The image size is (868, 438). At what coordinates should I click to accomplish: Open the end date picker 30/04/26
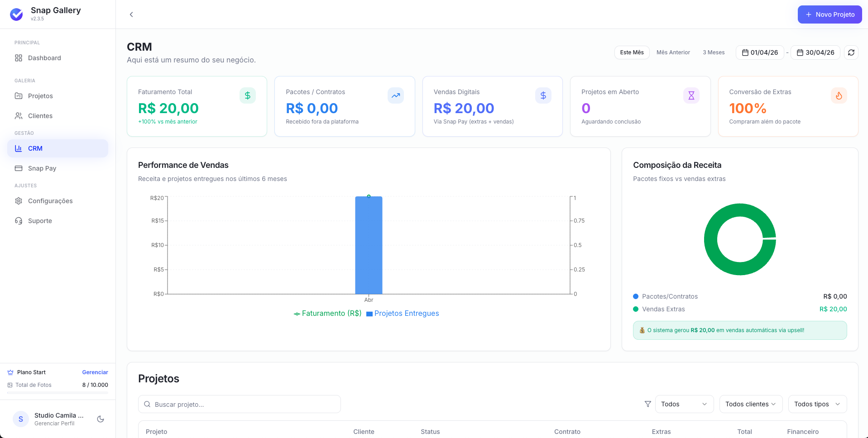pos(815,52)
